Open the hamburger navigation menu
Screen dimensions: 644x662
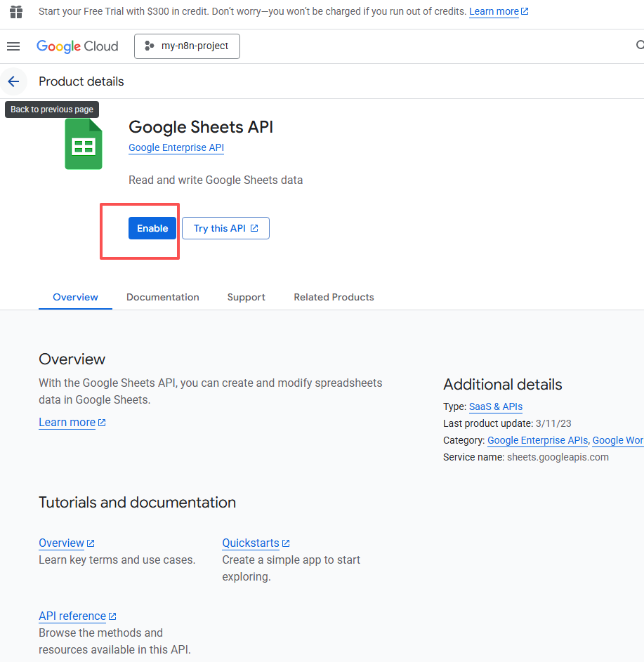pos(13,46)
